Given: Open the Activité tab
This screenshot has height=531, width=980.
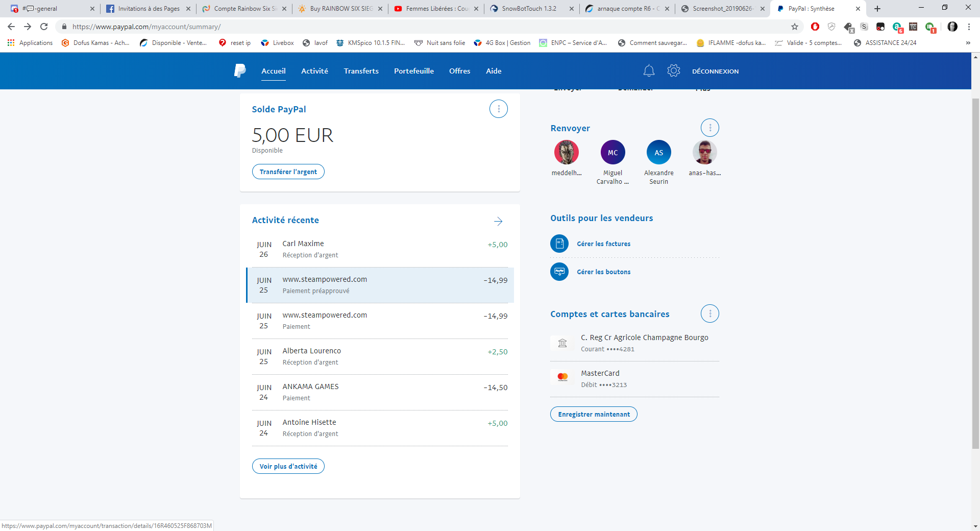Looking at the screenshot, I should [x=314, y=71].
